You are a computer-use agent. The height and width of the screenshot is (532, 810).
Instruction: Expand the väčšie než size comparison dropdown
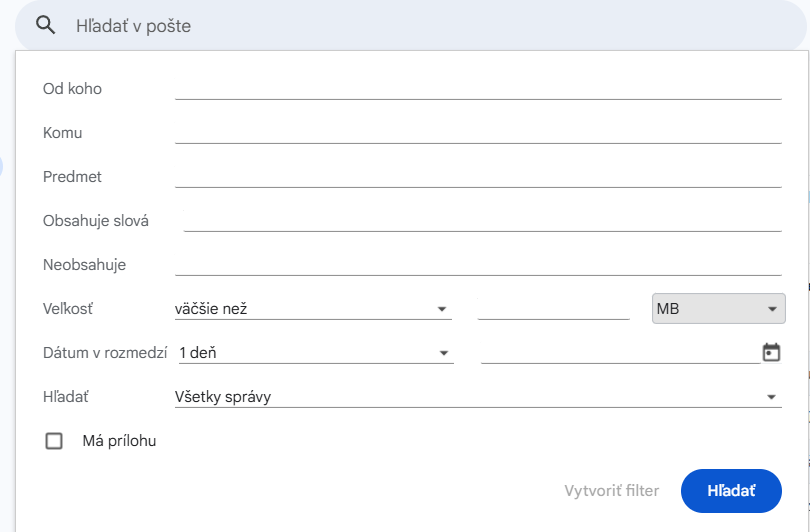pos(313,309)
